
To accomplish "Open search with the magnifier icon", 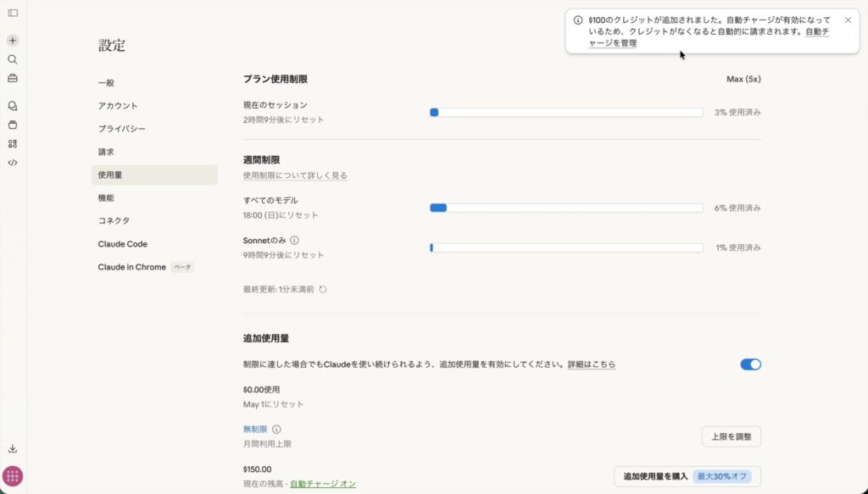I will [x=13, y=59].
